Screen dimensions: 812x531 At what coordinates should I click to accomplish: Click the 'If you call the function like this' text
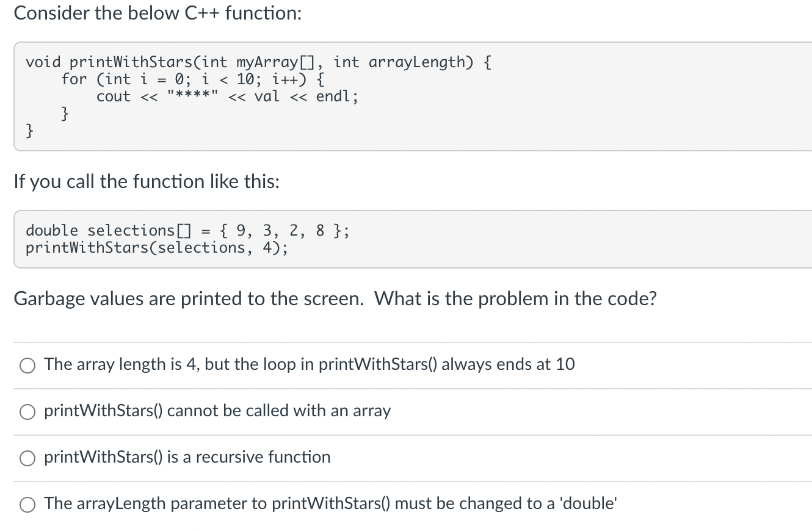pyautogui.click(x=147, y=181)
